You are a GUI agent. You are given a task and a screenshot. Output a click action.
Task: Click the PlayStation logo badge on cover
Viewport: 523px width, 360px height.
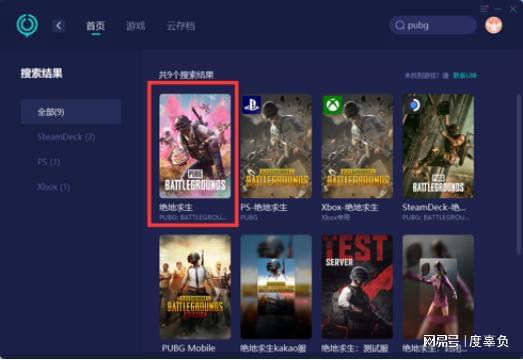coord(251,105)
